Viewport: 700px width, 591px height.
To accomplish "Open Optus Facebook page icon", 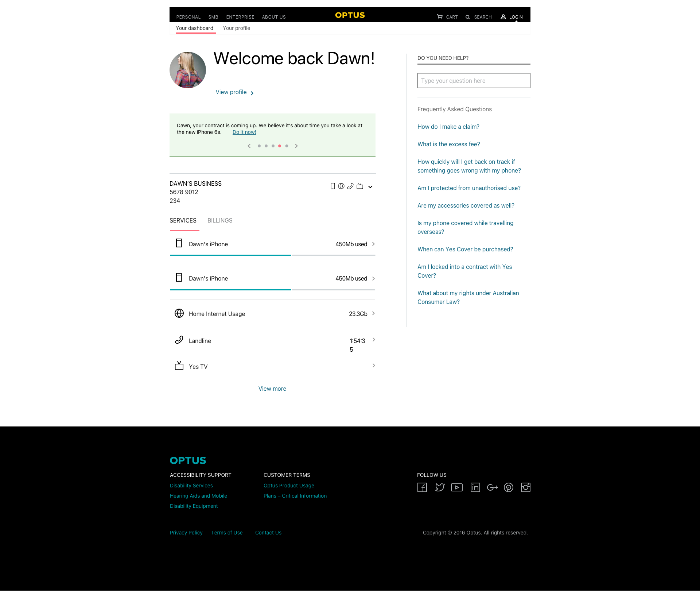I will coord(422,487).
